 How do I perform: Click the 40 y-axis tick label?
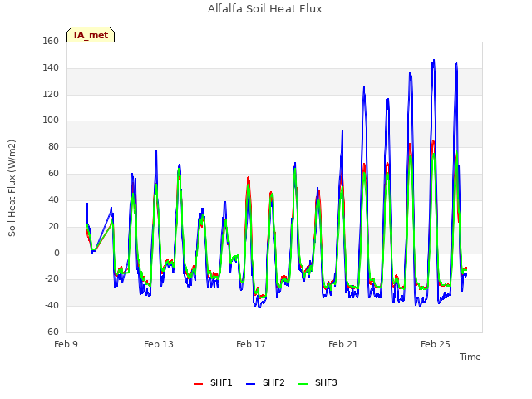pos(53,199)
